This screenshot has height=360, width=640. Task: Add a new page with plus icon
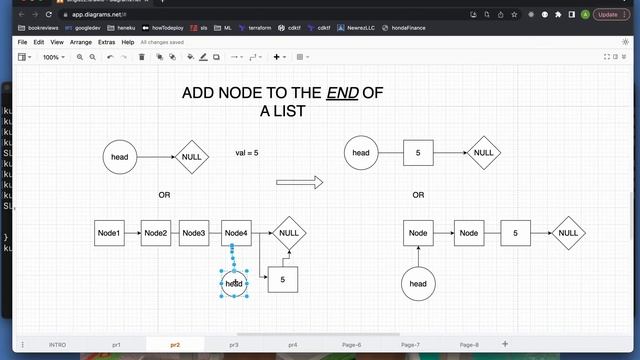[x=505, y=344]
